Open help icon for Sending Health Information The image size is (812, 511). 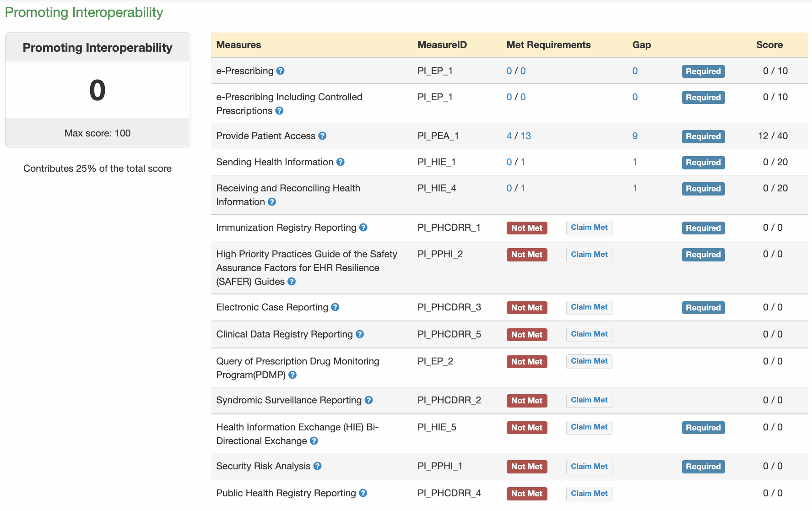pos(341,162)
